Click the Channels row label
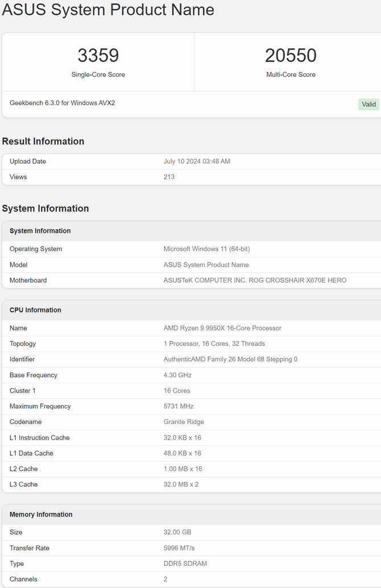This screenshot has height=588, width=381. (x=23, y=579)
